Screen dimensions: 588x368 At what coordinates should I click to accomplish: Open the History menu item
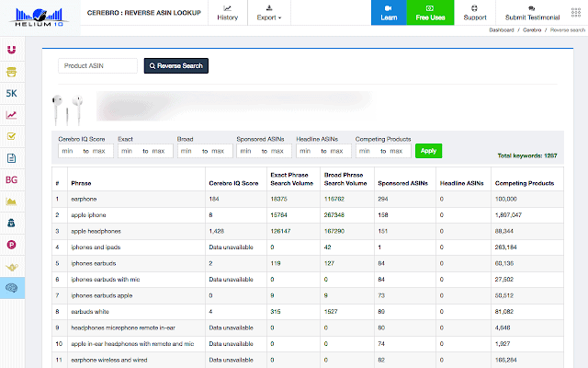[227, 13]
